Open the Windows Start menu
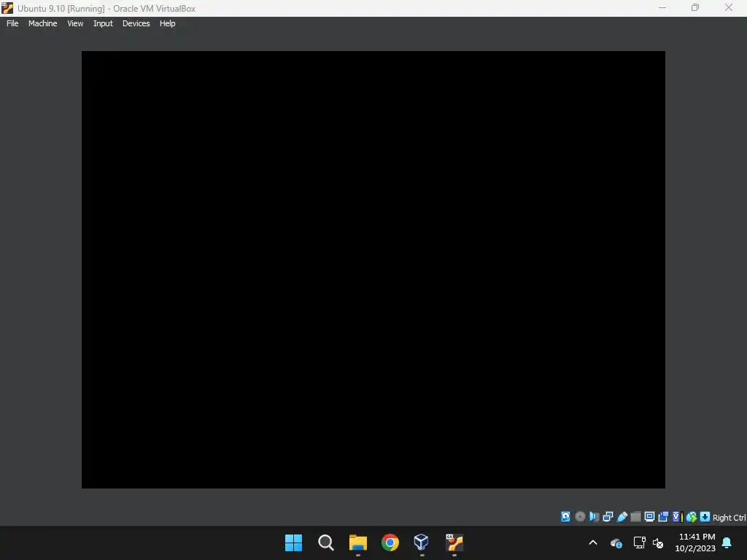The image size is (747, 560). (293, 542)
